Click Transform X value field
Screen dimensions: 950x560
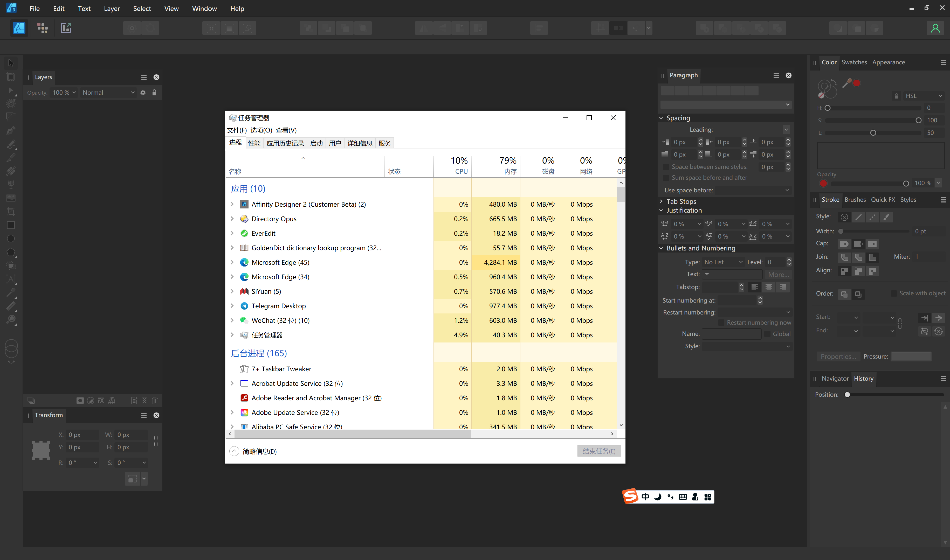tap(82, 435)
